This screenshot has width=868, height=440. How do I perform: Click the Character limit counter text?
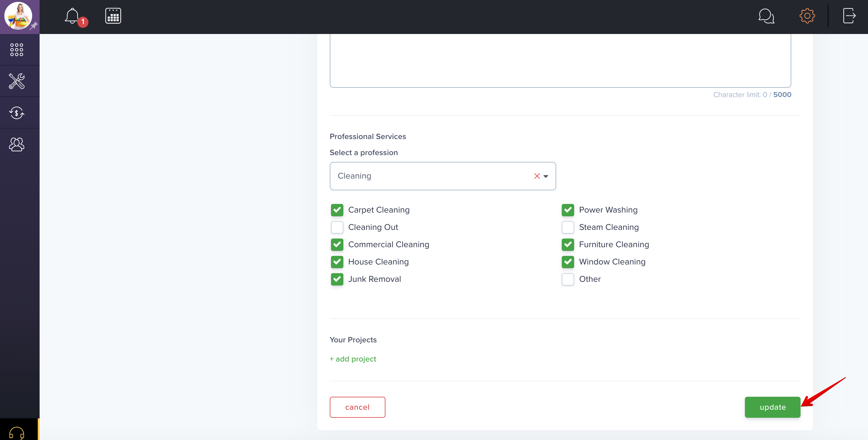point(752,95)
